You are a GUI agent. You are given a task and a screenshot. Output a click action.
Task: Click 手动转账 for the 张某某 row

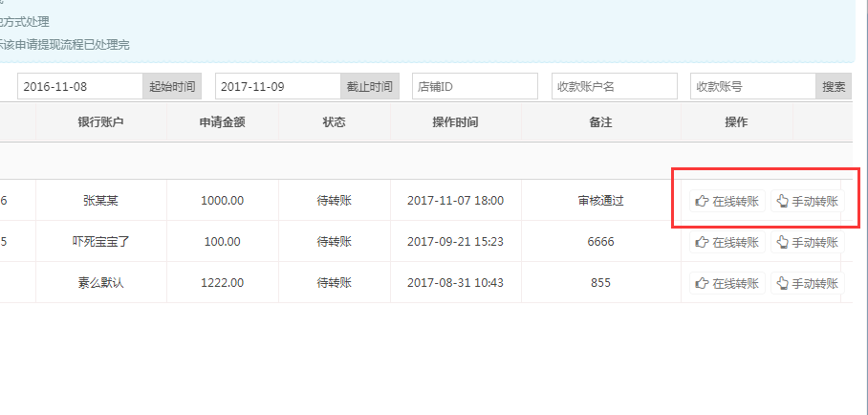(x=808, y=201)
